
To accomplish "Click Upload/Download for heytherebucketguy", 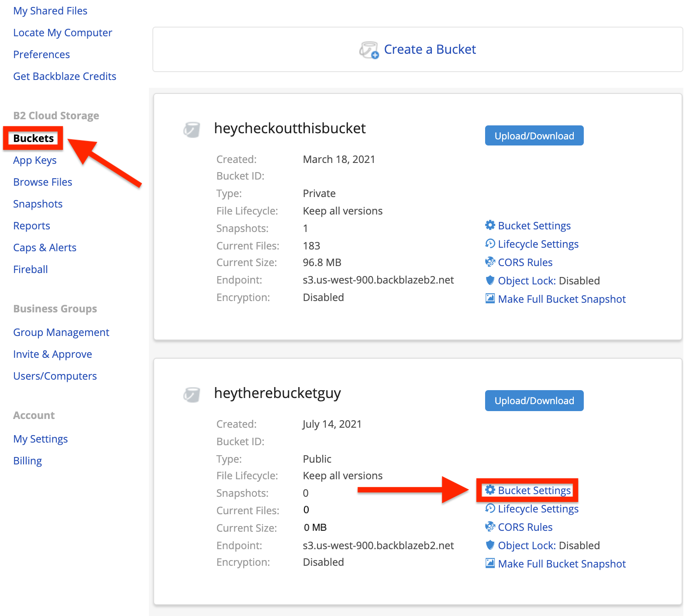I will (x=534, y=401).
